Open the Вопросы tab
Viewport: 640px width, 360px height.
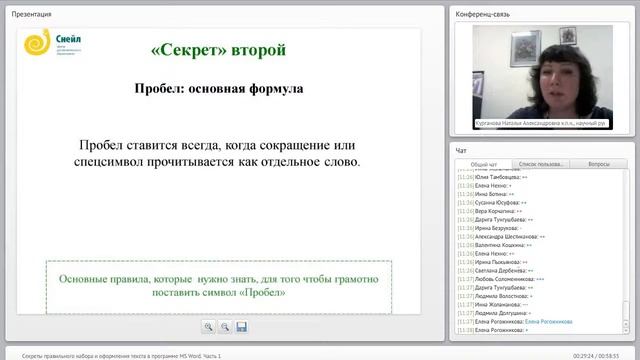599,164
